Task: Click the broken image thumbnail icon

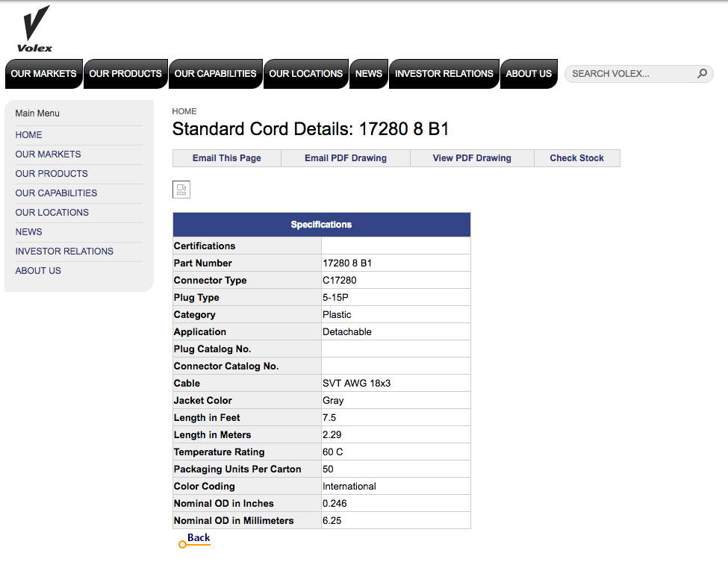Action: click(181, 190)
